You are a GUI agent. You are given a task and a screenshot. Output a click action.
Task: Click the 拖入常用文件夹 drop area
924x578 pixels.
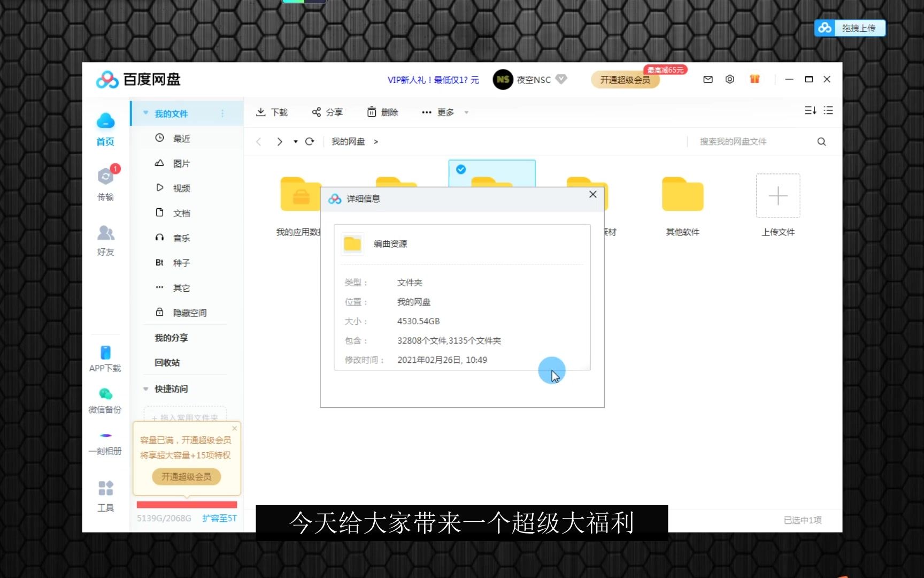pos(185,415)
